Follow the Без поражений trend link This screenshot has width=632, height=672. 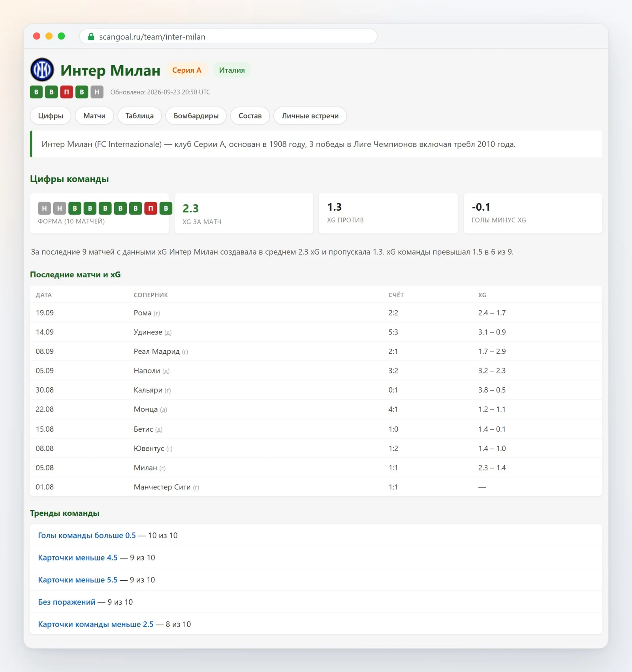(x=67, y=602)
